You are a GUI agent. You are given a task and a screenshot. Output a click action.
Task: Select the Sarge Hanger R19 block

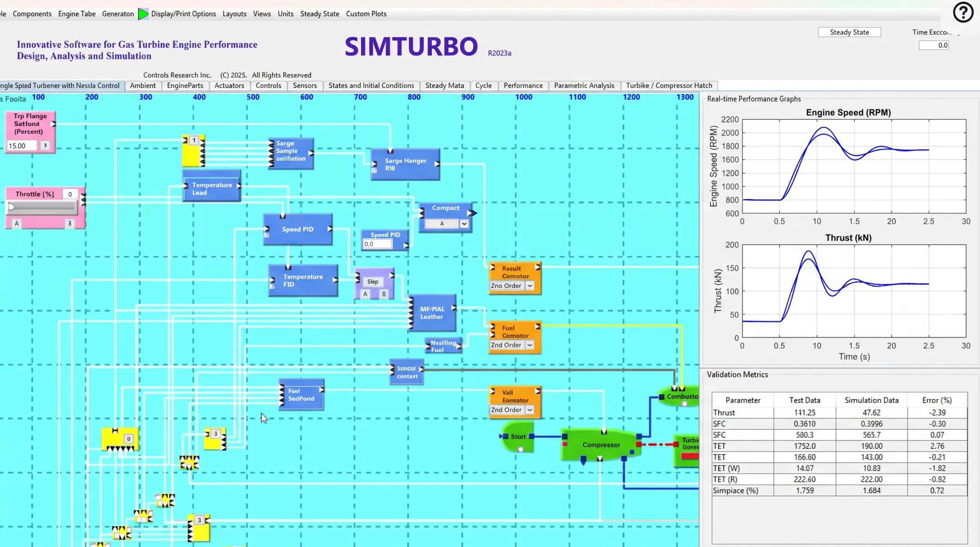405,164
